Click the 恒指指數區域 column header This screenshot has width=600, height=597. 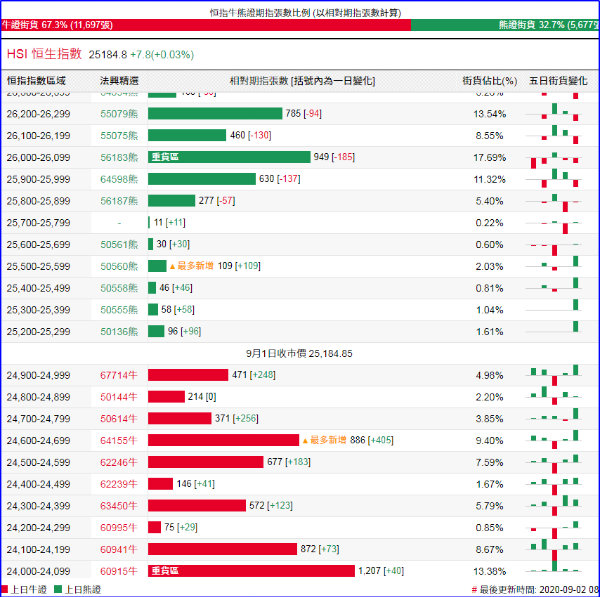pyautogui.click(x=36, y=81)
